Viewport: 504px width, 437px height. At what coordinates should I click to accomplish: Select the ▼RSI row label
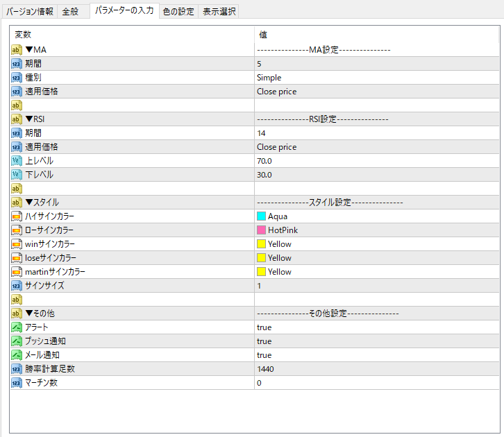[x=35, y=119]
